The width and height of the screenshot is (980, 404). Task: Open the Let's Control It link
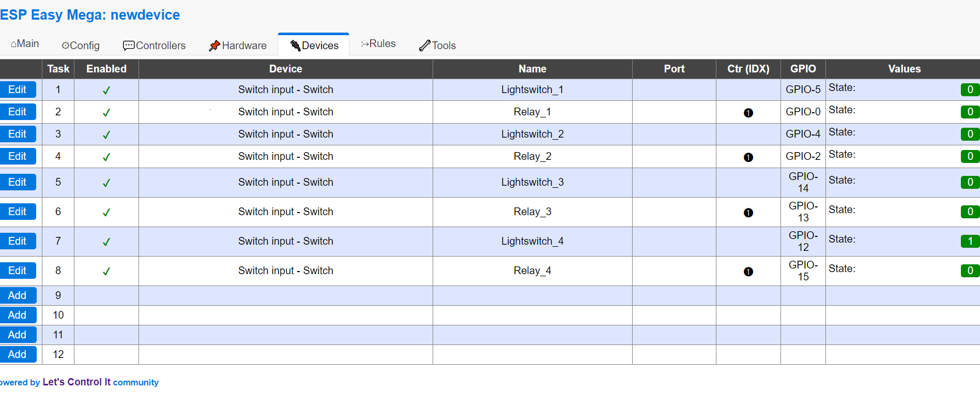(76, 382)
